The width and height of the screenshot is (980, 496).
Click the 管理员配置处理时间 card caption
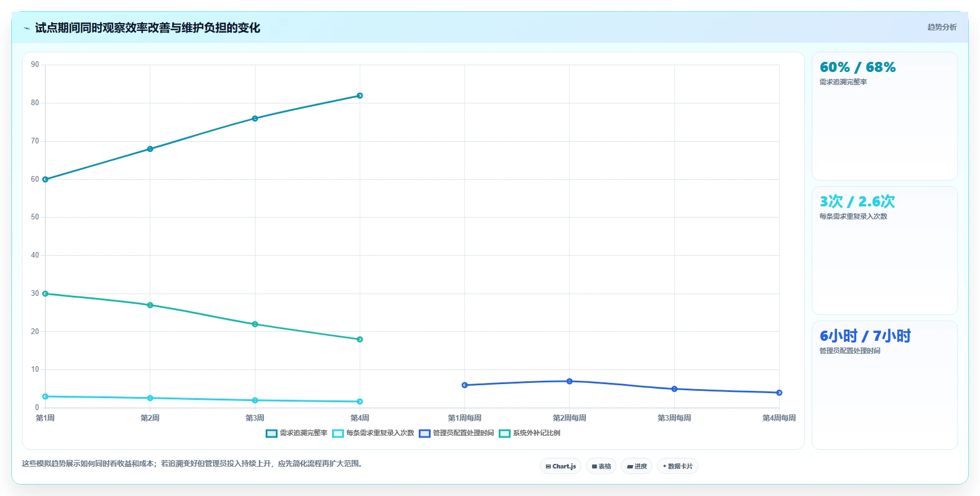click(x=850, y=351)
